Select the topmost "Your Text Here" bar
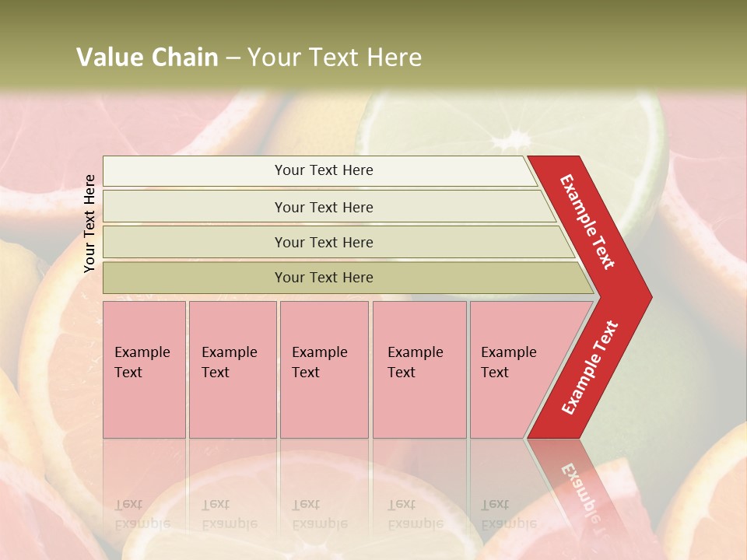Screen dimensions: 747x560 (x=323, y=171)
